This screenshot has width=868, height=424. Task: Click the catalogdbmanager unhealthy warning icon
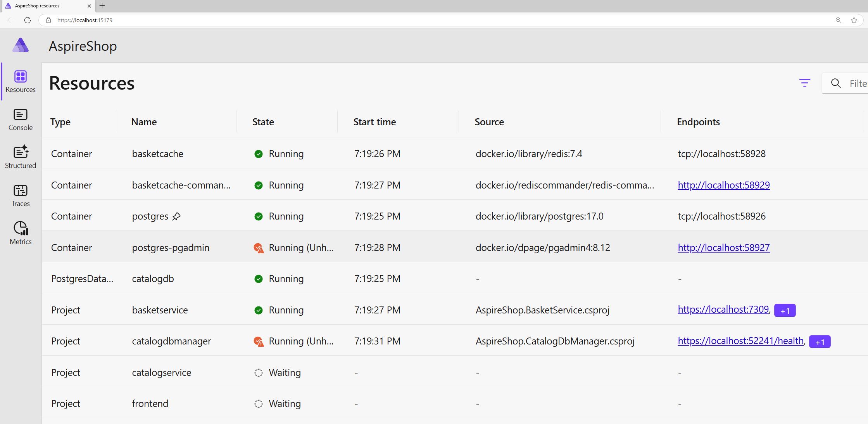[259, 341]
